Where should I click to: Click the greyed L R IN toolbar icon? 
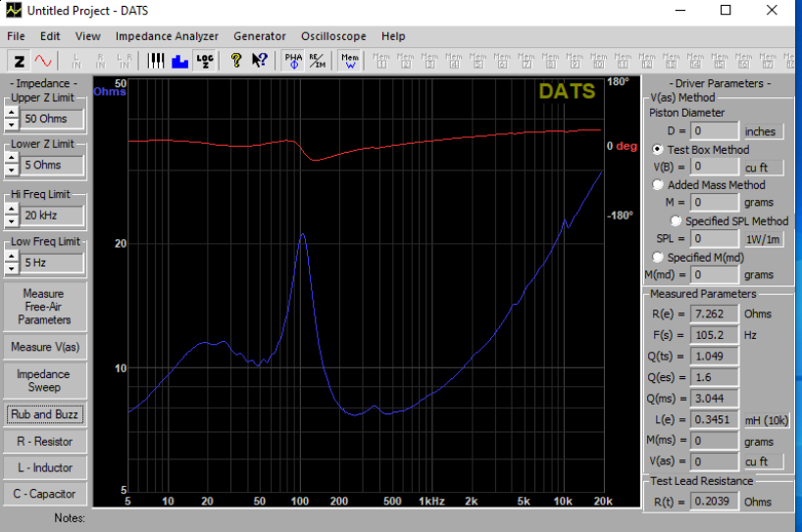click(125, 62)
